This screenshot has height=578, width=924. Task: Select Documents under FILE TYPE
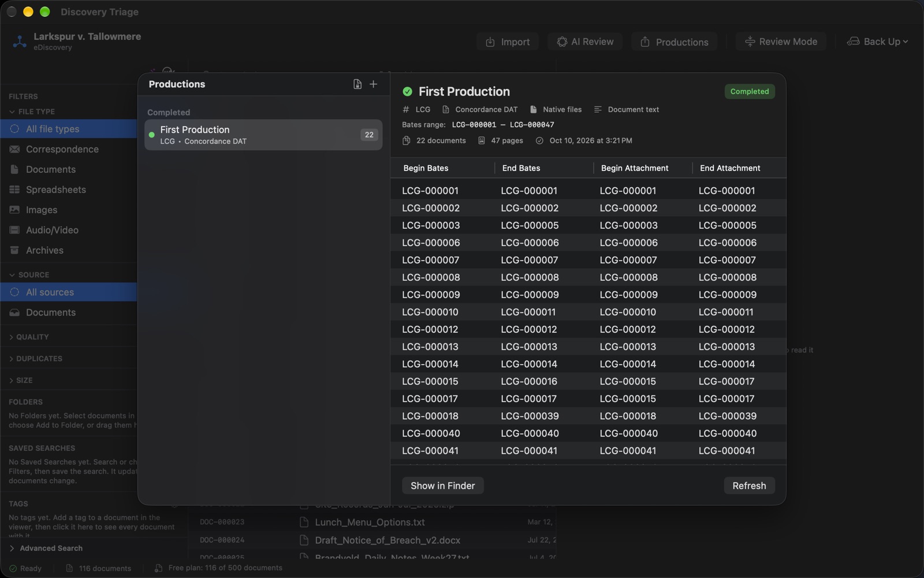[x=69, y=169]
